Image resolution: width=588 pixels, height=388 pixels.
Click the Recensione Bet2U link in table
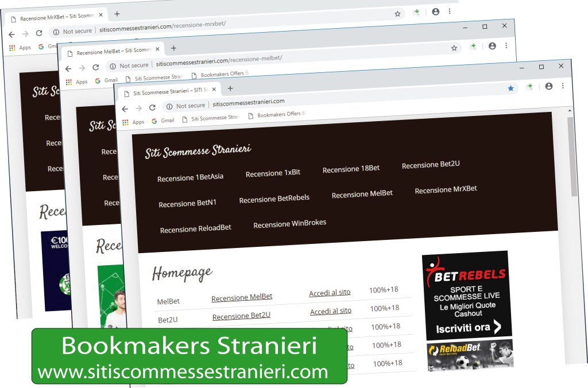coord(241,316)
